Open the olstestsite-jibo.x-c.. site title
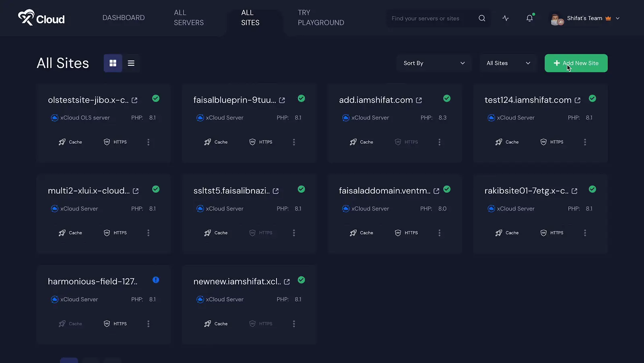Screen dimensions: 644x363 (88, 100)
